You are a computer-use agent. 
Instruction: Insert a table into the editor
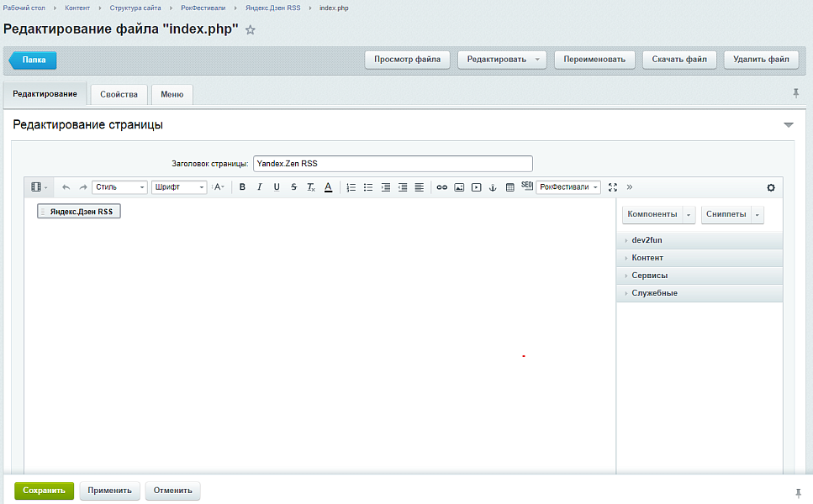(x=510, y=187)
